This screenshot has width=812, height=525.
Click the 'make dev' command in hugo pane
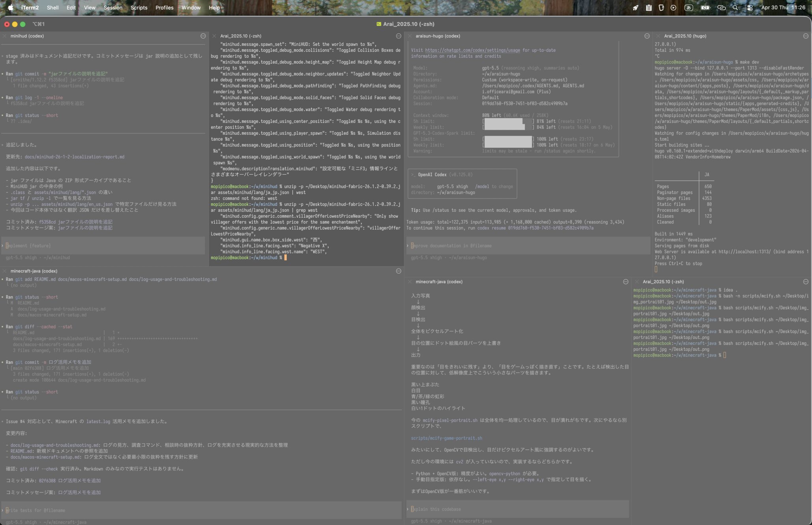pyautogui.click(x=749, y=62)
